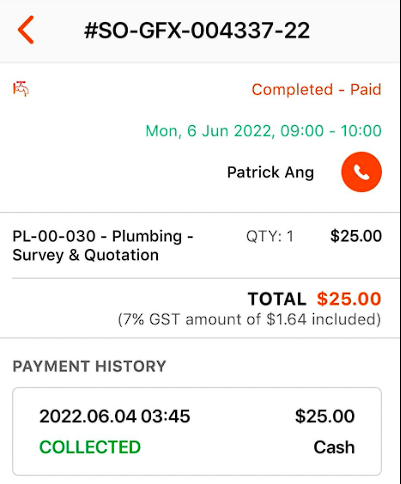This screenshot has width=401, height=484.
Task: Select the order number #SO-GFX-004337-22 title
Action: pos(197,30)
